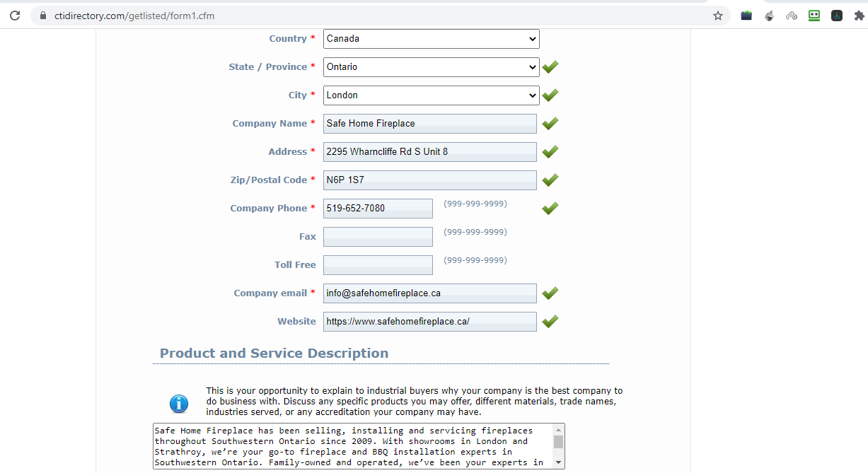
Task: Open the City dropdown showing London
Action: click(431, 95)
